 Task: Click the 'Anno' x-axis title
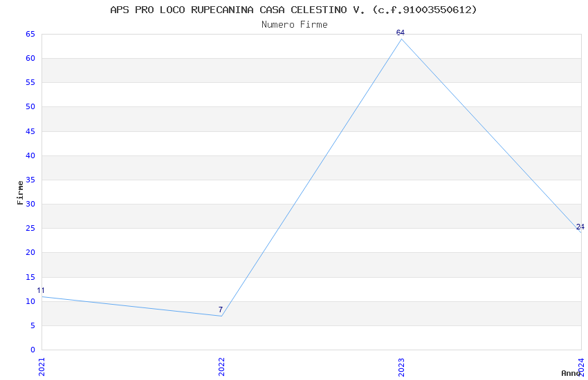[x=571, y=373]
